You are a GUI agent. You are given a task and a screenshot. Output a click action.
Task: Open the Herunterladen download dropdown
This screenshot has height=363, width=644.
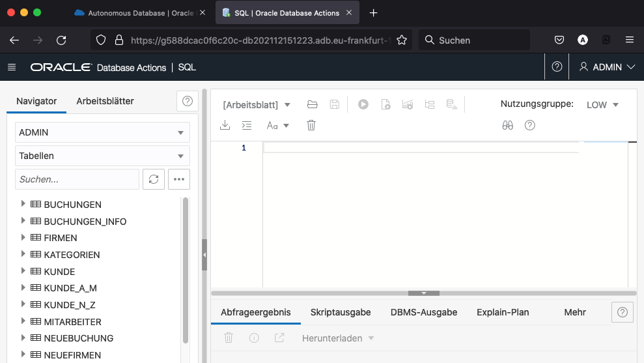[337, 338]
